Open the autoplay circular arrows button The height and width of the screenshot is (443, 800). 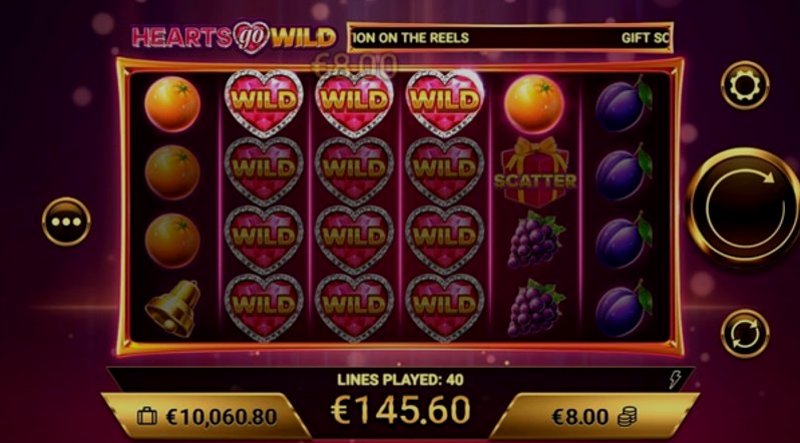[745, 333]
